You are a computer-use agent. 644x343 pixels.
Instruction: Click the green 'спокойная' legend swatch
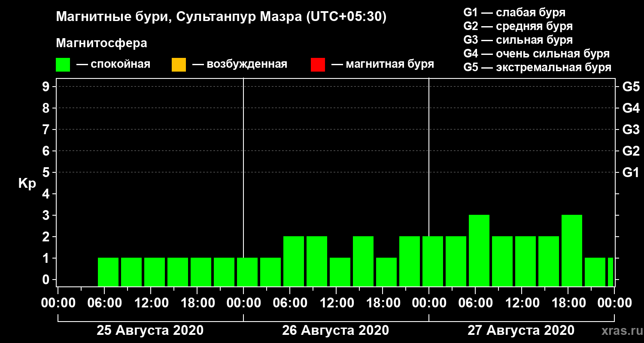pyautogui.click(x=63, y=65)
